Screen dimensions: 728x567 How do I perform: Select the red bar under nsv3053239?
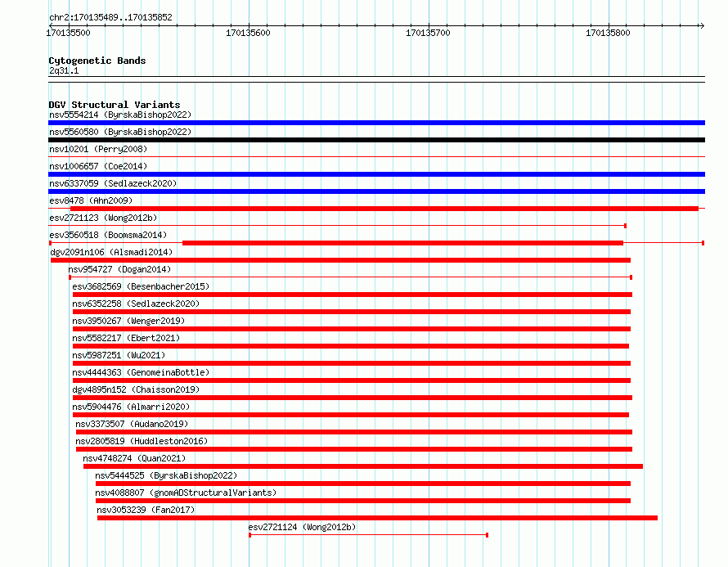point(377,518)
